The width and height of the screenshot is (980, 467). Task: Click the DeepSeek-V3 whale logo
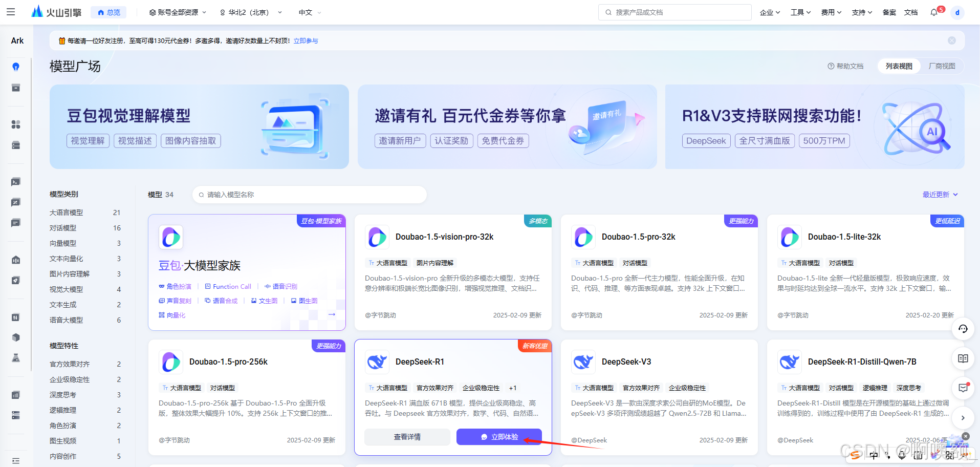(x=583, y=362)
